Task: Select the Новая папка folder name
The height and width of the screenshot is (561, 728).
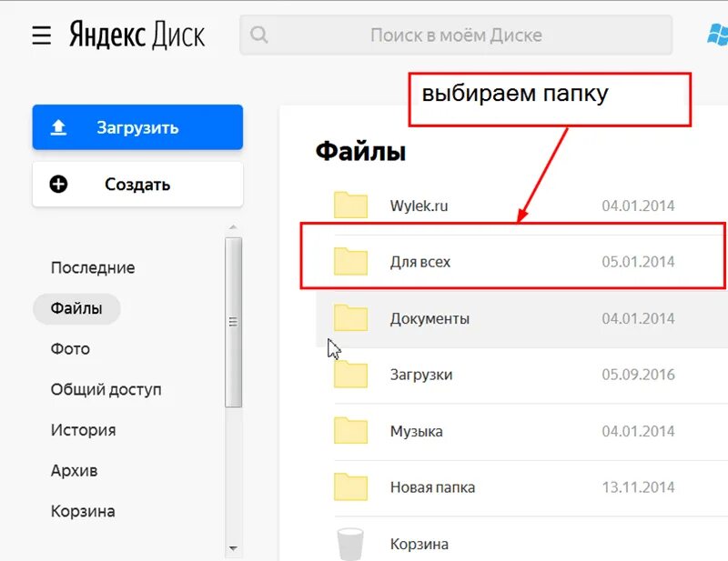Action: click(432, 487)
